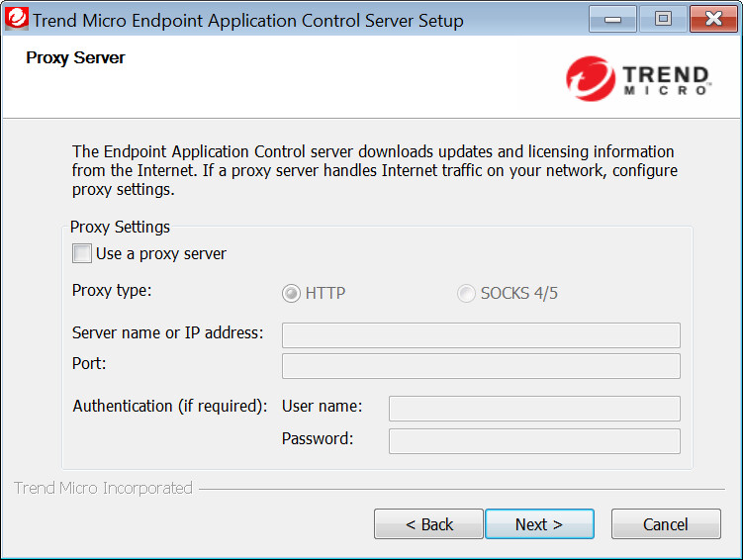Choose the SOCKS 4/5 proxy type

(466, 294)
